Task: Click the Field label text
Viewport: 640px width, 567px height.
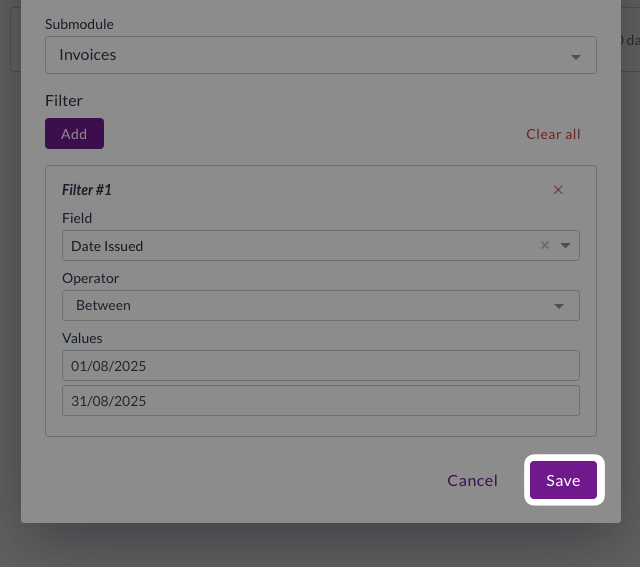Action: click(77, 218)
